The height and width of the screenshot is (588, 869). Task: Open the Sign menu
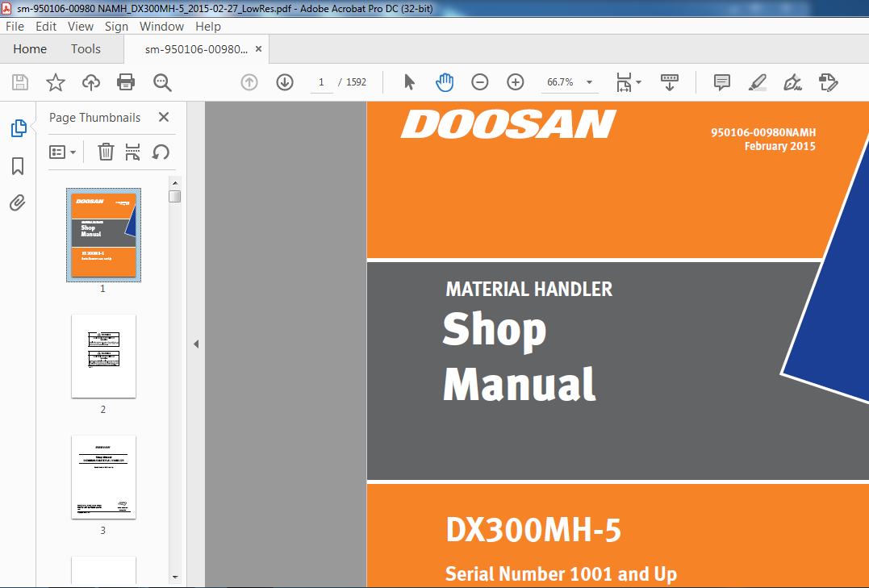coord(116,27)
